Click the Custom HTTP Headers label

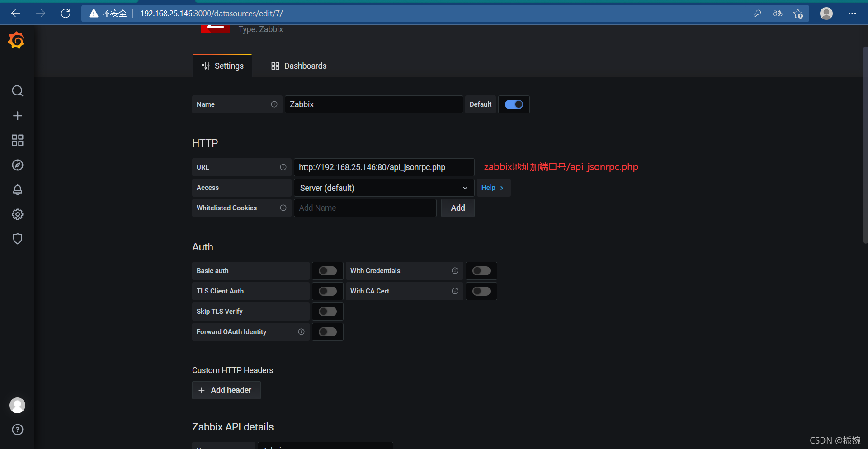point(233,370)
